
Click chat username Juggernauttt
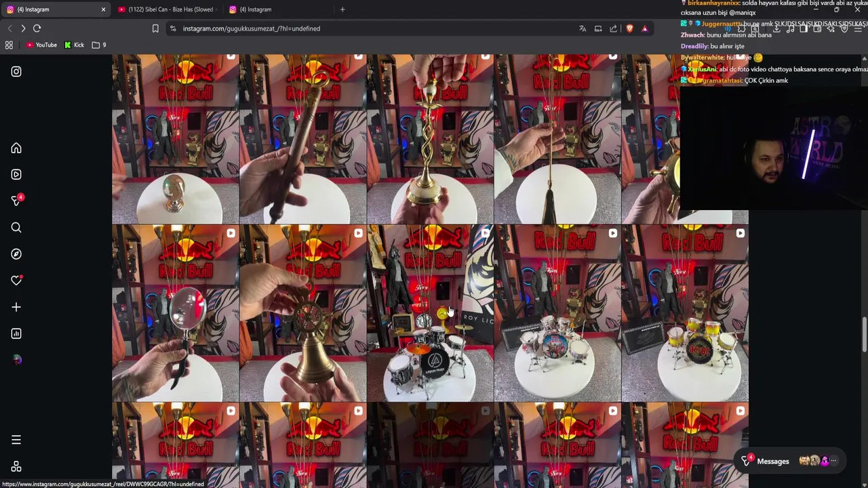[721, 24]
